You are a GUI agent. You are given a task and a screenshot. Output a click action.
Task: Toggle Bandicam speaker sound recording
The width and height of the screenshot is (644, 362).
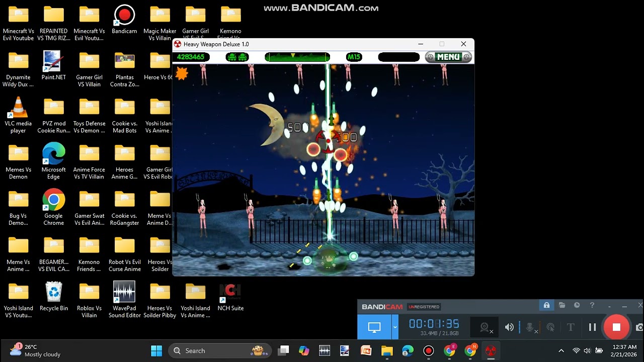click(x=509, y=327)
